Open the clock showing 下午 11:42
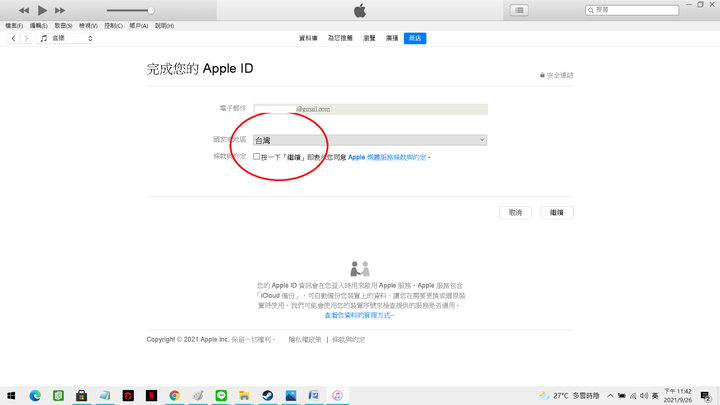This screenshot has width=720, height=405. pyautogui.click(x=678, y=395)
